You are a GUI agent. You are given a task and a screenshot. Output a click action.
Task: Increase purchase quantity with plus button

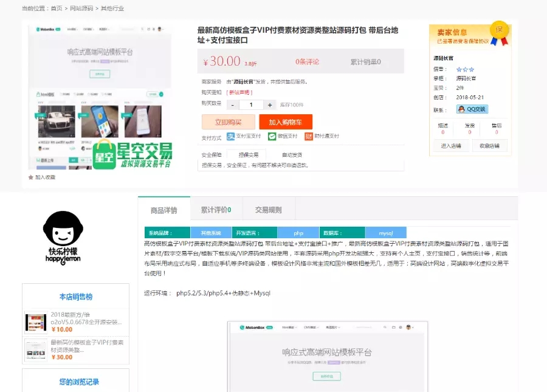pos(270,105)
